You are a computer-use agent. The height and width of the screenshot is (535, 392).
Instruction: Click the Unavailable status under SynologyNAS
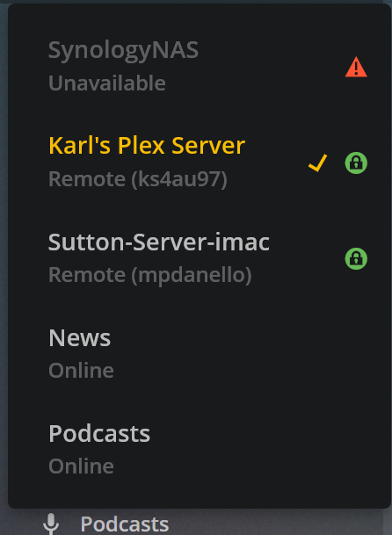tap(107, 83)
